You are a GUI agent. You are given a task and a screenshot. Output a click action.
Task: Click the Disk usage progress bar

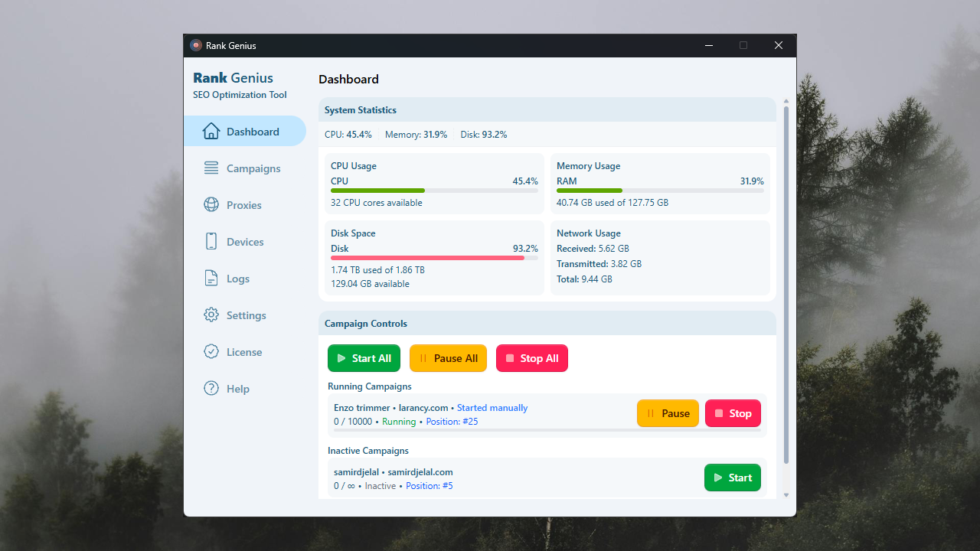[434, 258]
